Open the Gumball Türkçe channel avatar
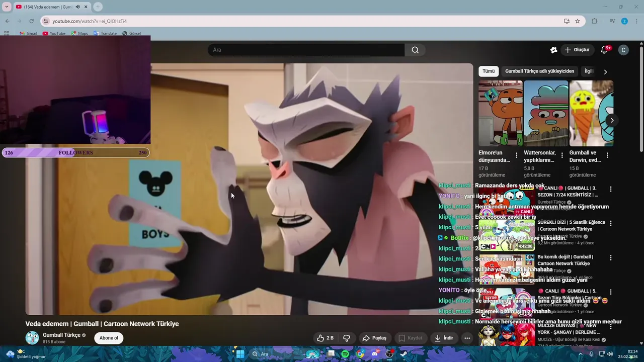Image resolution: width=644 pixels, height=362 pixels. click(32, 338)
